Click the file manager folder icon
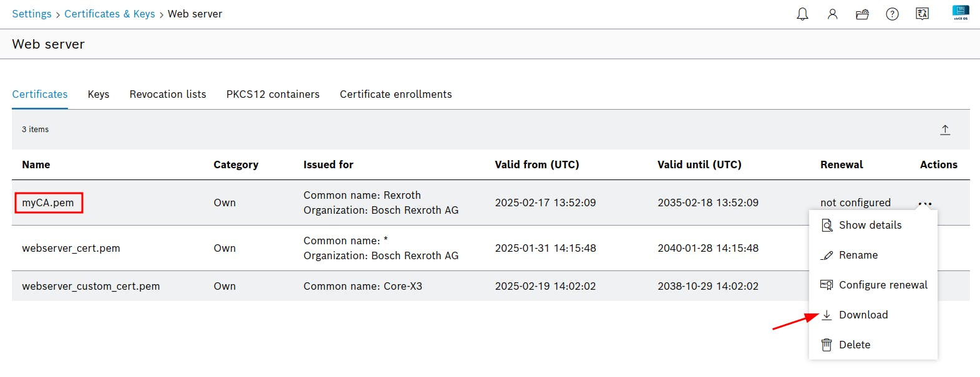Image resolution: width=980 pixels, height=377 pixels. (862, 14)
